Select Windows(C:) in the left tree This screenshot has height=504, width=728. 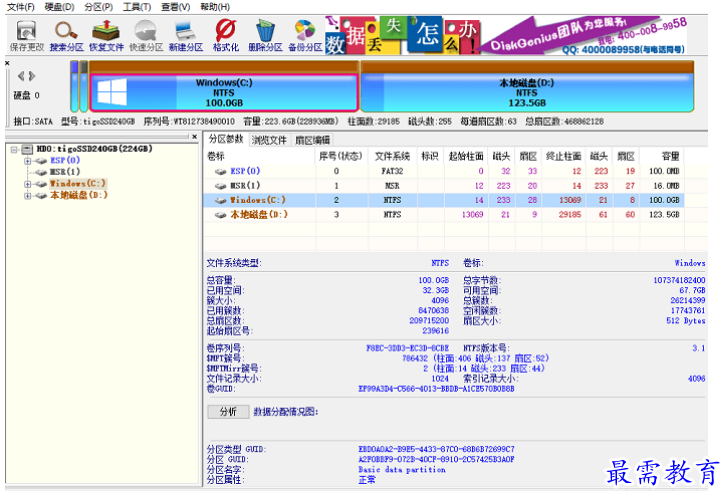[78, 183]
